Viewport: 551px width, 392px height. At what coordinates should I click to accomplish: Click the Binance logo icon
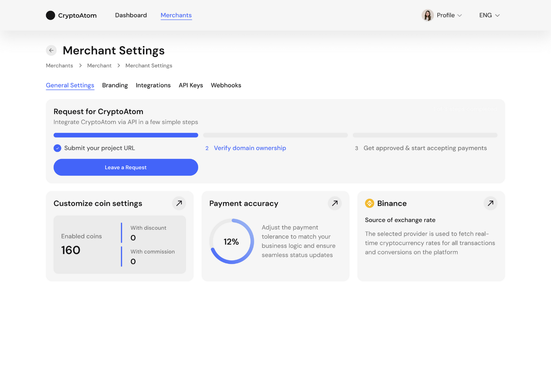(370, 203)
